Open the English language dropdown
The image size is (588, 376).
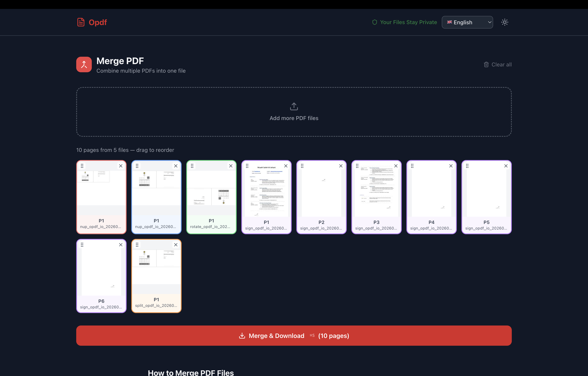(x=467, y=22)
